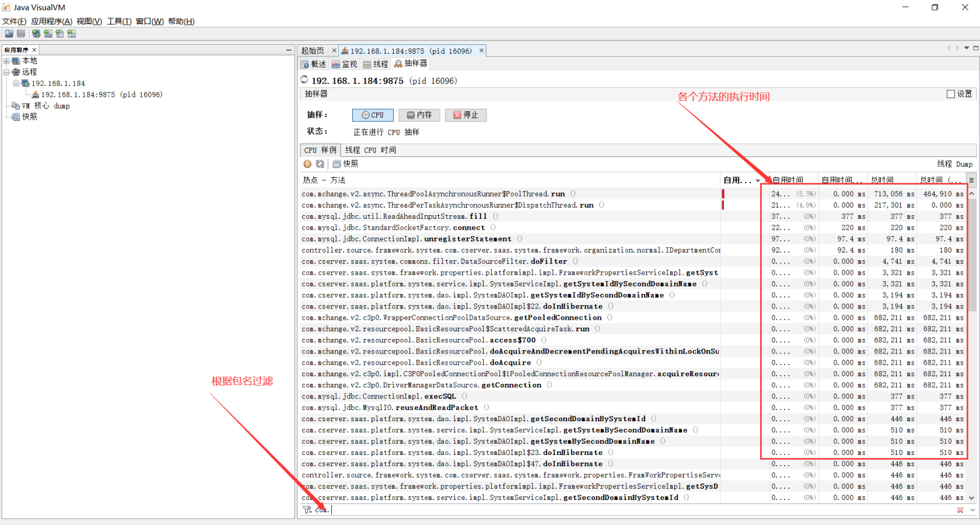Click the 自用... bar column sort arrow
980x525 pixels.
pos(758,181)
